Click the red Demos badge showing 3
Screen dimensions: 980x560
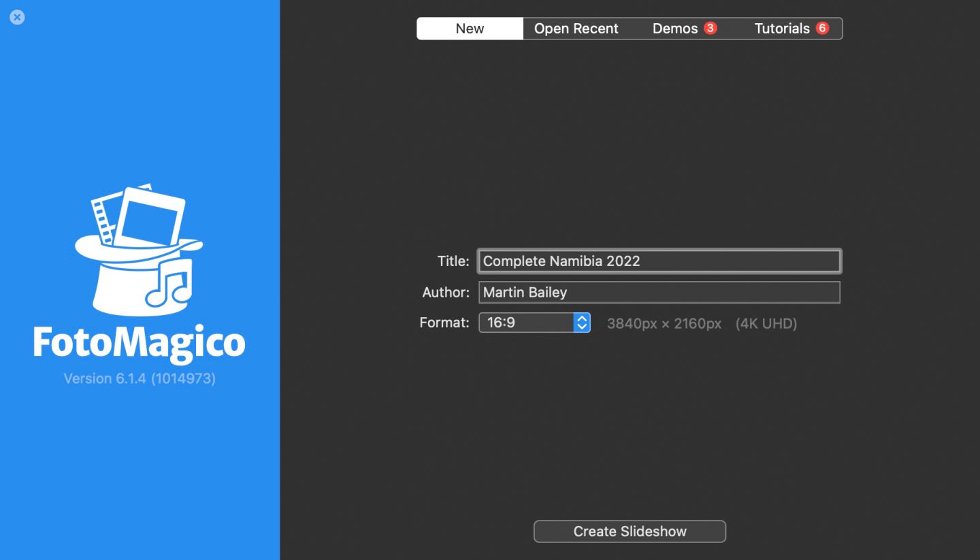tap(710, 29)
